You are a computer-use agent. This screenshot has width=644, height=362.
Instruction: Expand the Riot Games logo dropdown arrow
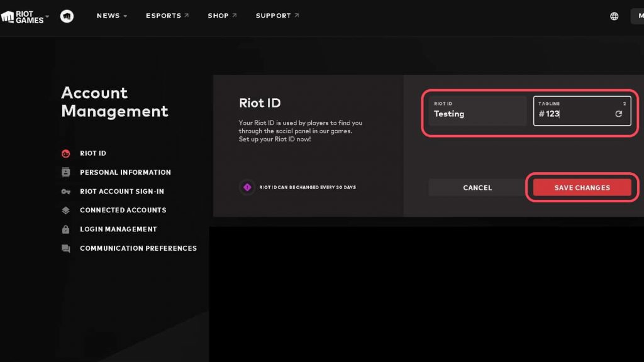(47, 16)
